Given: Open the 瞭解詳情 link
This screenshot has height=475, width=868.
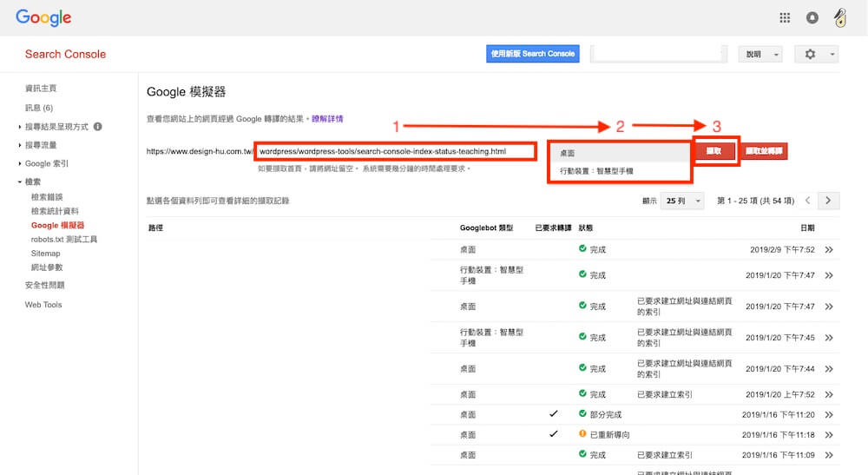Looking at the screenshot, I should point(327,118).
